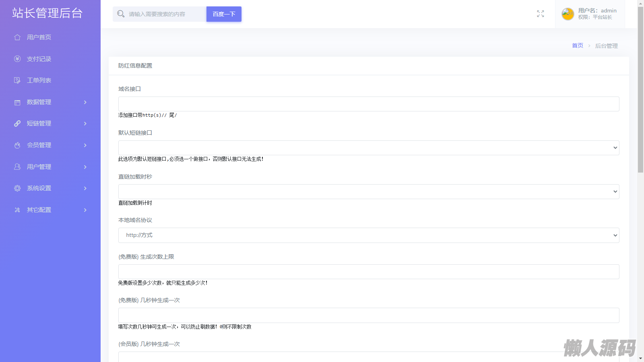The image size is (644, 362).
Task: Click the admin user avatar
Action: [568, 14]
